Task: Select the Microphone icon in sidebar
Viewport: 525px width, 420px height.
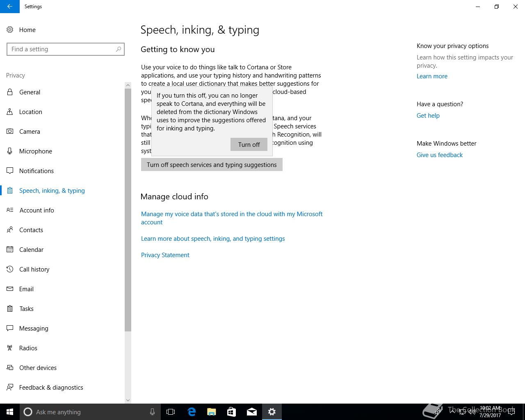Action: pyautogui.click(x=10, y=151)
